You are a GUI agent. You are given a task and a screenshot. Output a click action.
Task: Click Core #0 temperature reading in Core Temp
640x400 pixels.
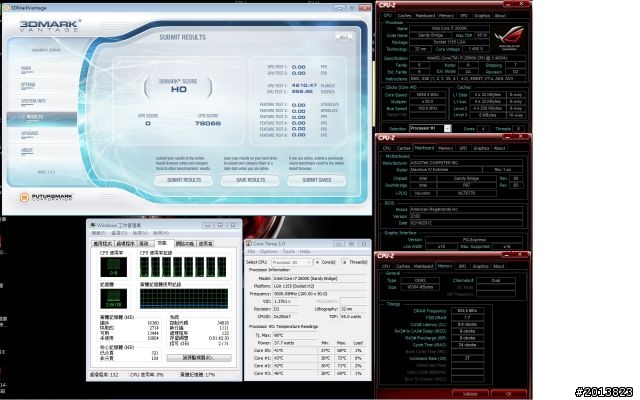coord(293,351)
